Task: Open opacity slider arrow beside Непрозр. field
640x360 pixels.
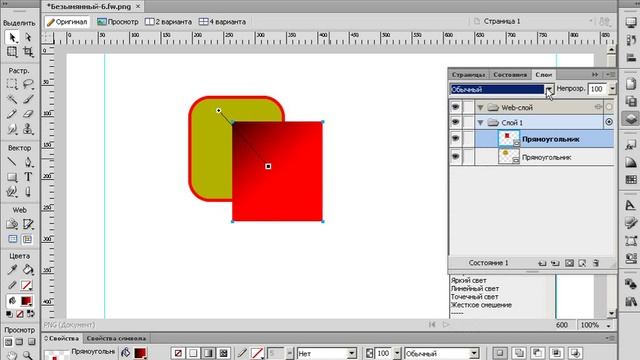Action: tap(612, 89)
